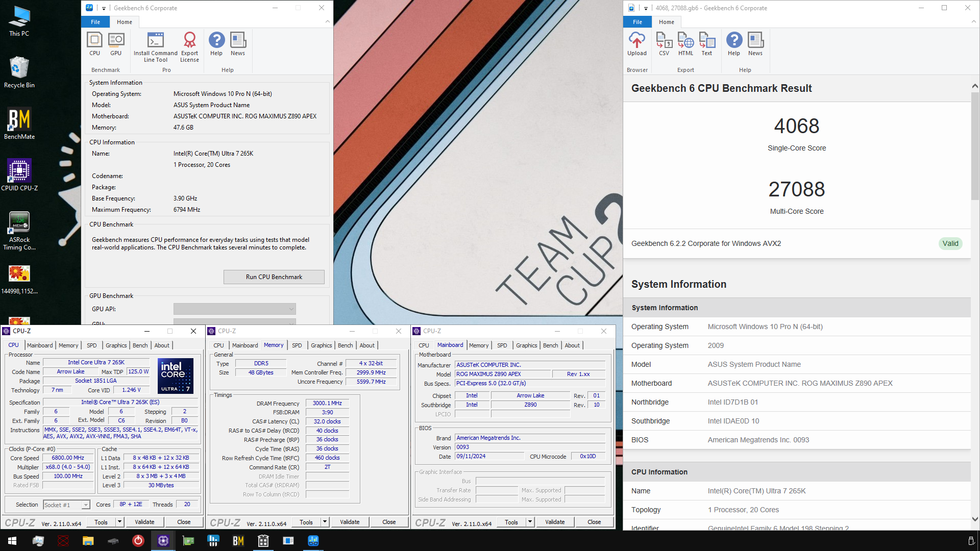Launch CPUID CPU-Z desktop shortcut
980x551 pixels.
(x=19, y=175)
